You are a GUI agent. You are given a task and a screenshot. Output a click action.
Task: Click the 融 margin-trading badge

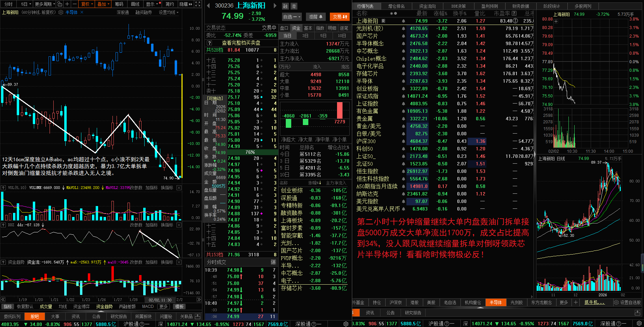click(285, 6)
